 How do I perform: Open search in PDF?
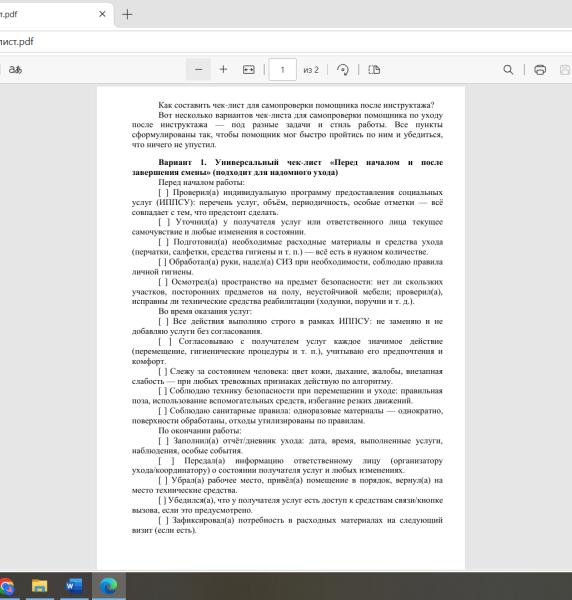(x=508, y=70)
